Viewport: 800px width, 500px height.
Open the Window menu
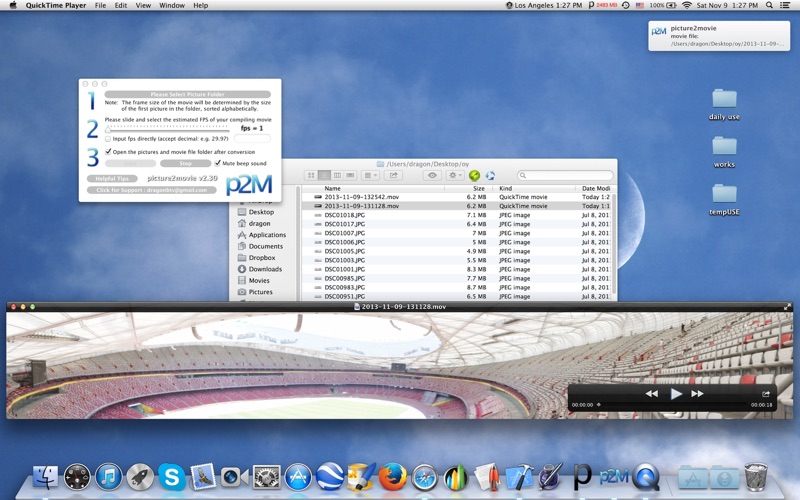172,5
